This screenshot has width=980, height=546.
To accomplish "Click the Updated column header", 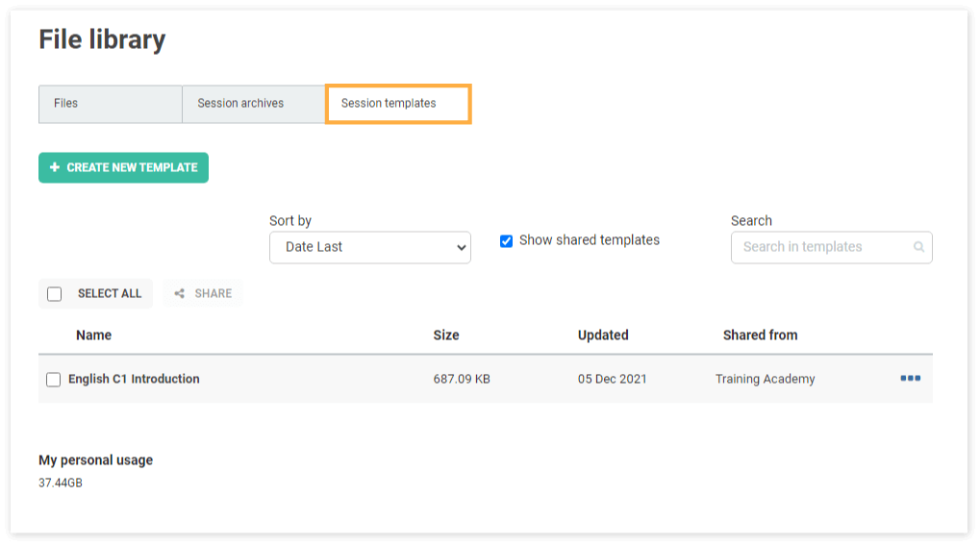I will [x=603, y=335].
